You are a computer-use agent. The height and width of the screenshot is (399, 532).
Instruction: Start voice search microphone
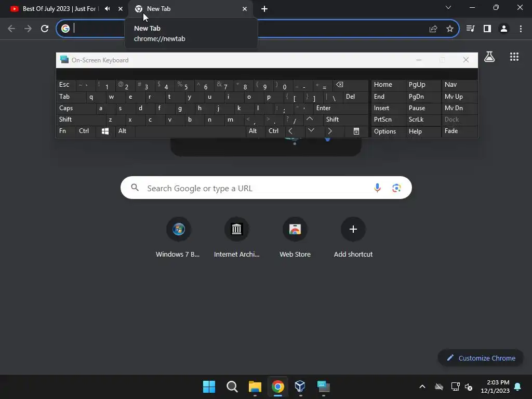click(x=377, y=188)
